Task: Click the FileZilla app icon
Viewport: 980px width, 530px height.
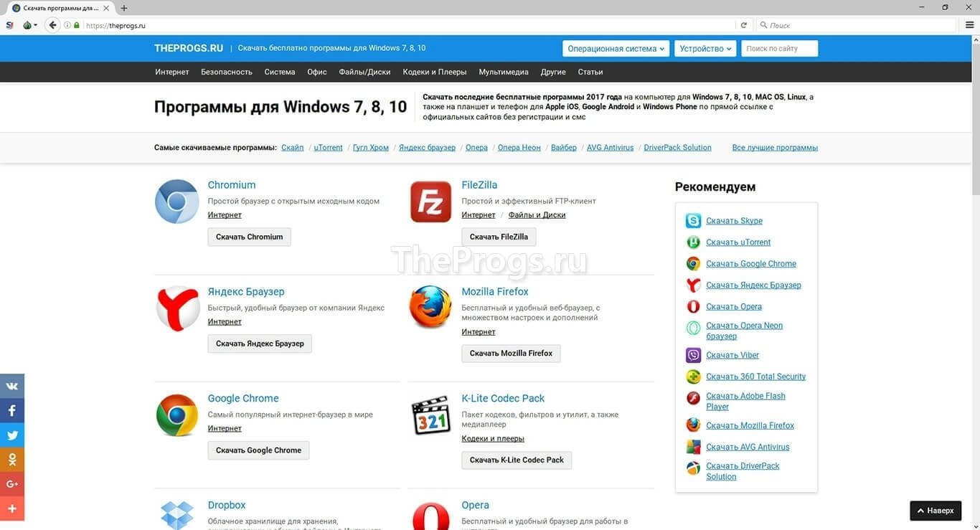Action: click(430, 202)
